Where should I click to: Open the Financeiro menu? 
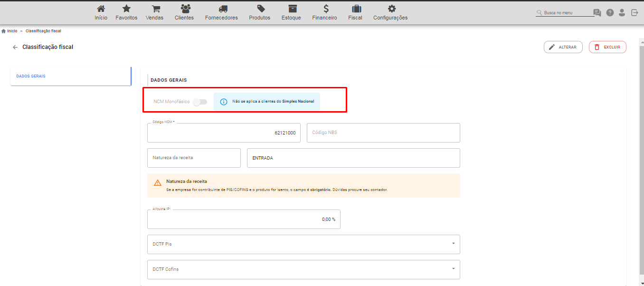click(325, 12)
